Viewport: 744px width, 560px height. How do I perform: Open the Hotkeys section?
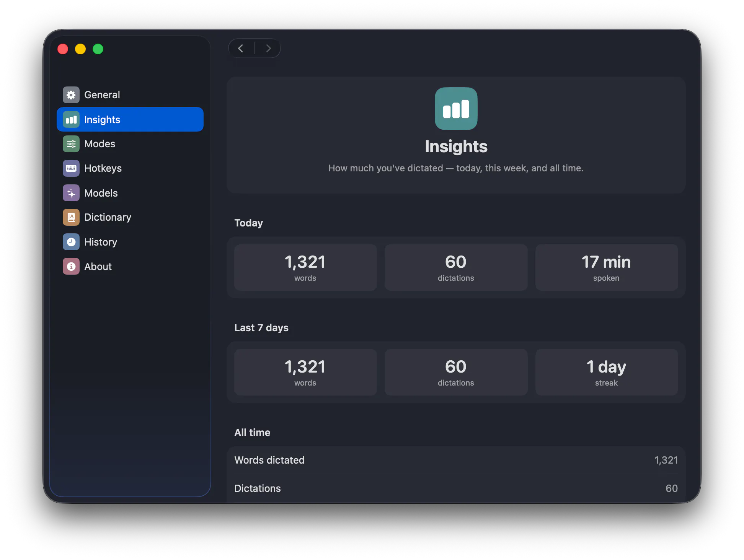point(130,168)
